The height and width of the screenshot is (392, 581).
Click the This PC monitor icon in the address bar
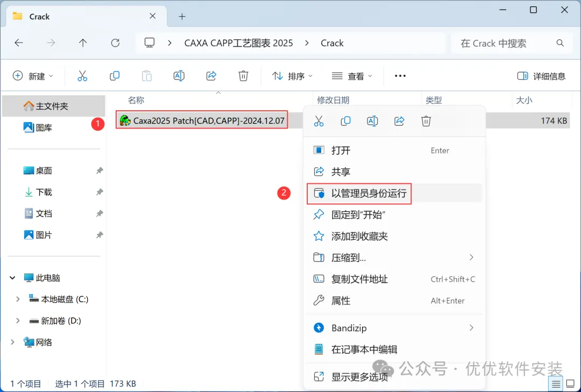click(150, 43)
